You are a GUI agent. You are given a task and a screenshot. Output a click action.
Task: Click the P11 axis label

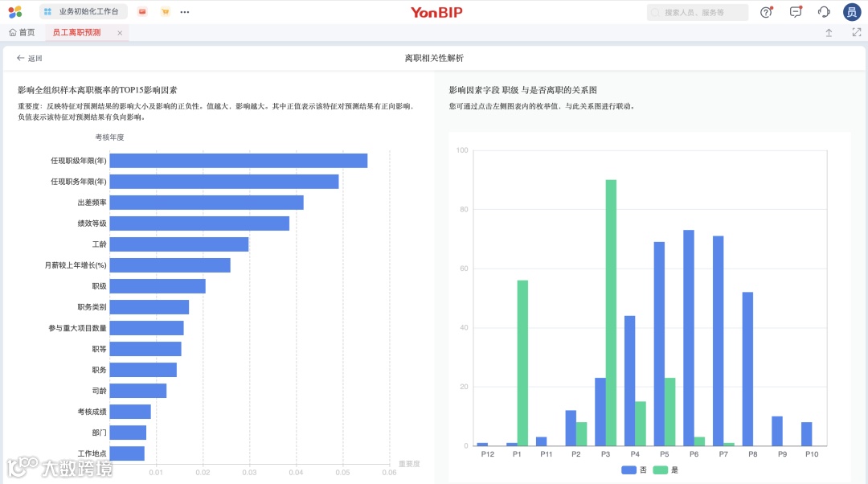click(x=547, y=454)
